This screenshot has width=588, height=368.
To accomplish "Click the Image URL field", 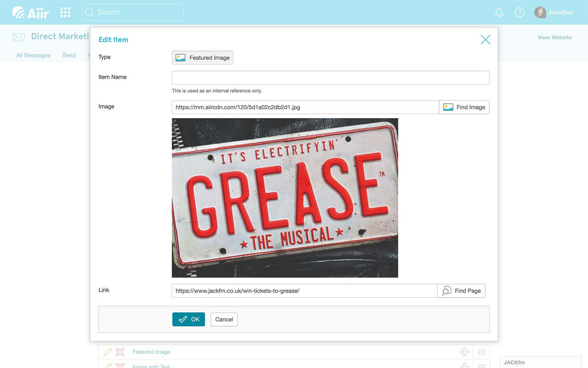I will (x=305, y=107).
